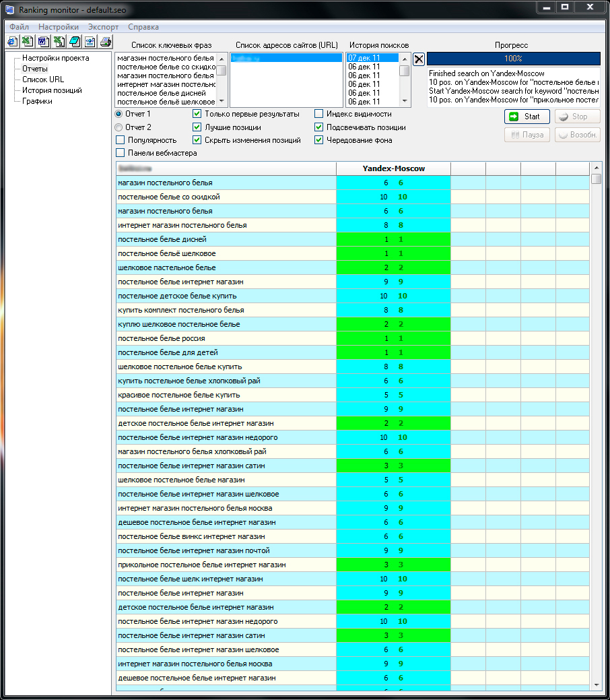Select the Отчет 1 radio button
This screenshot has height=700, width=610.
coord(118,115)
